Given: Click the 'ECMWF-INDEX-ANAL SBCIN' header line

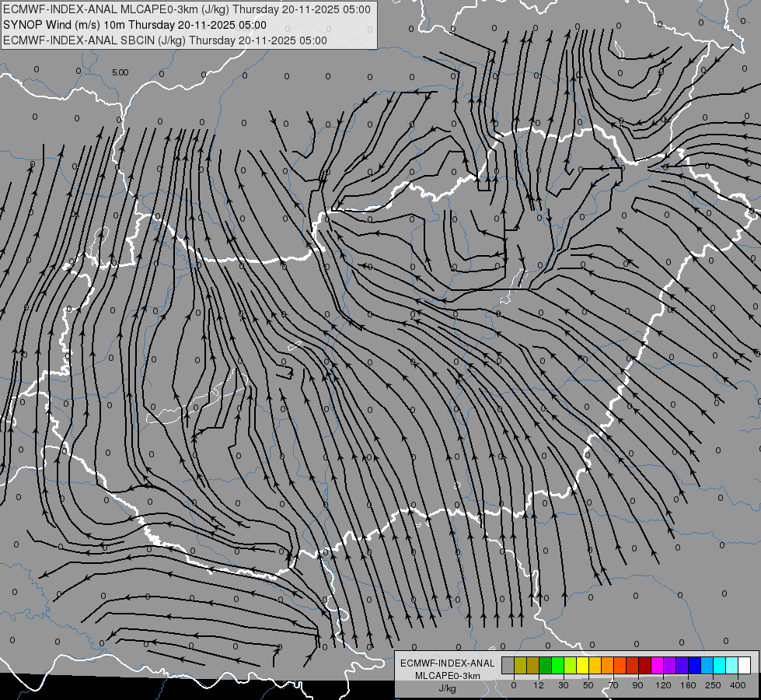Looking at the screenshot, I should (165, 40).
